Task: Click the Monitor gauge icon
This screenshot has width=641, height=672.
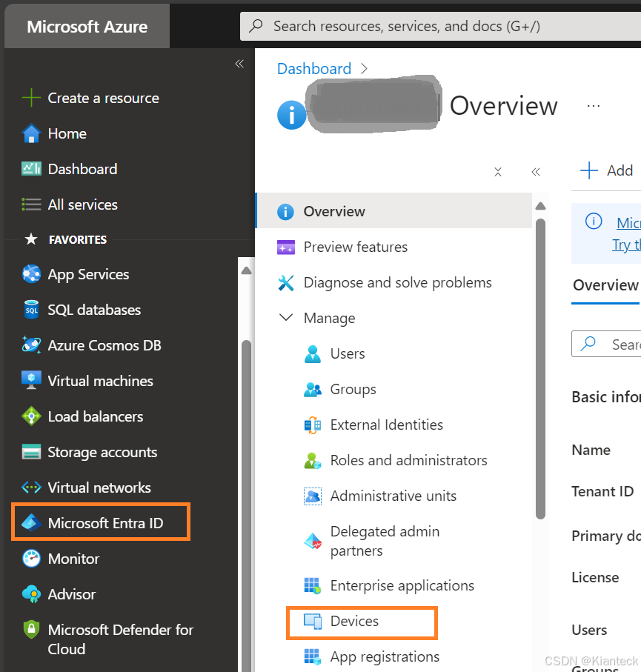Action: click(31, 559)
